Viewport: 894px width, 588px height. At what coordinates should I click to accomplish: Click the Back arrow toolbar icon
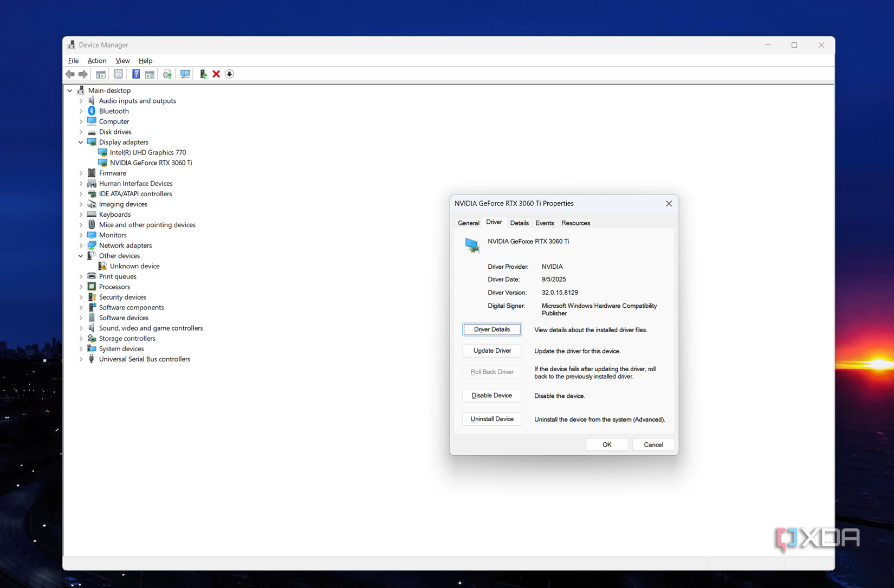click(x=70, y=74)
